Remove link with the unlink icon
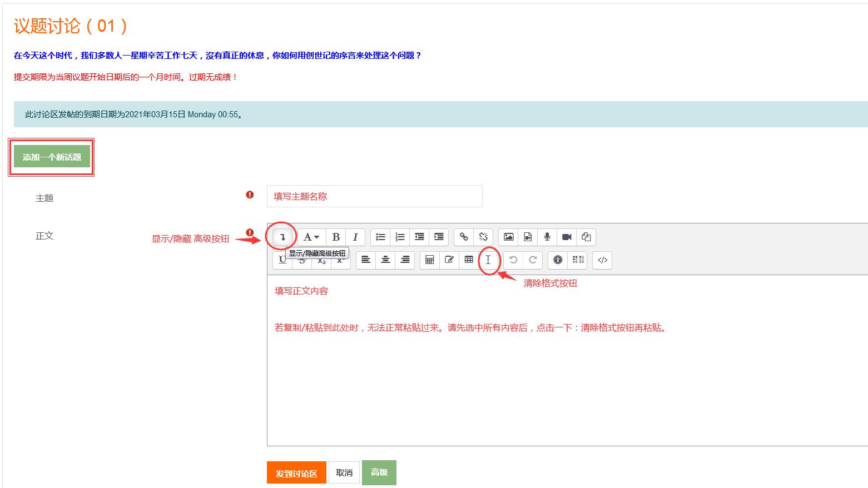The height and width of the screenshot is (488, 868). pos(483,237)
